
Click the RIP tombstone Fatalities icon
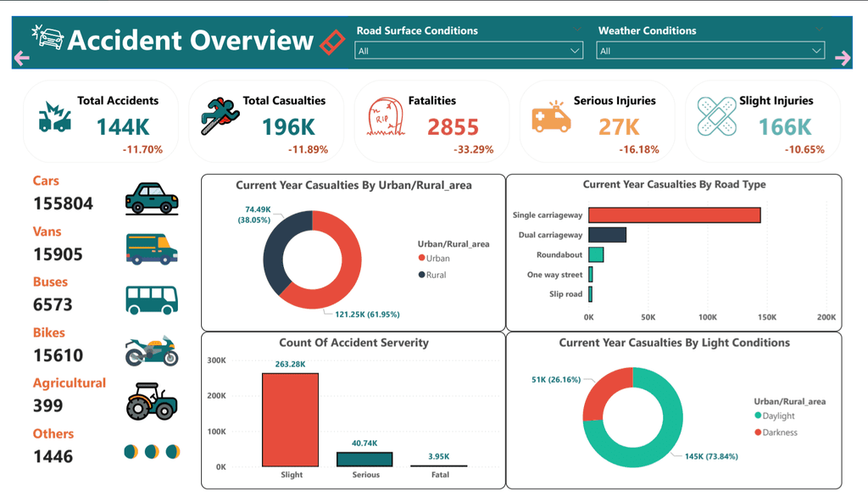click(x=386, y=117)
